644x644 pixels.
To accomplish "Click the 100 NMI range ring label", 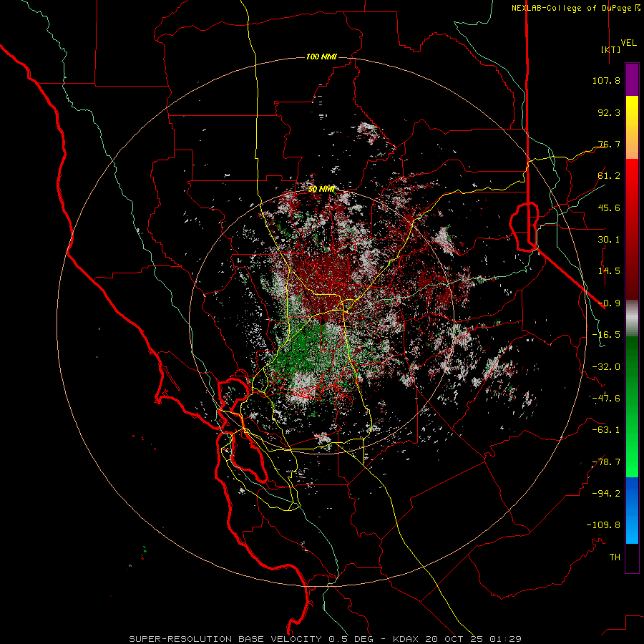I will 321,57.
